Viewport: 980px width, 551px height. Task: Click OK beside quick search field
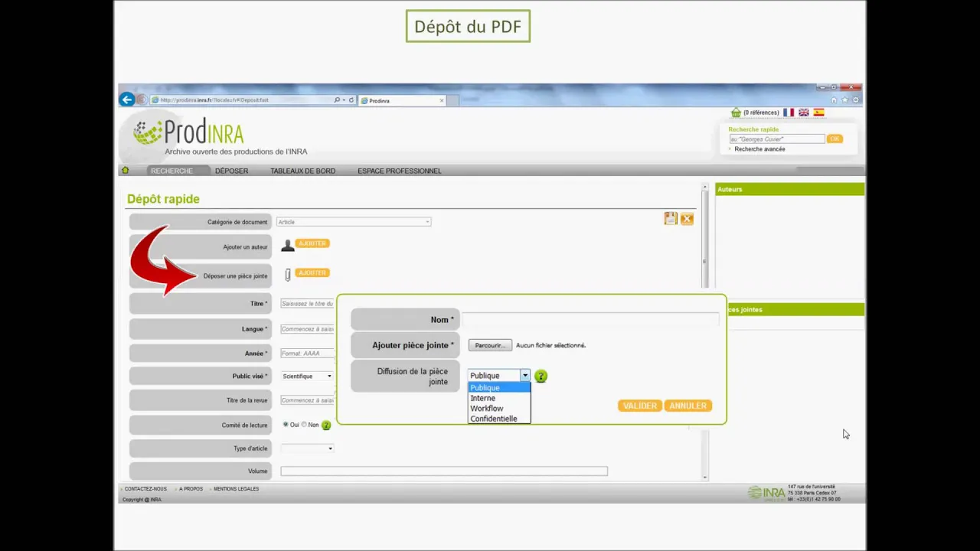pyautogui.click(x=835, y=139)
